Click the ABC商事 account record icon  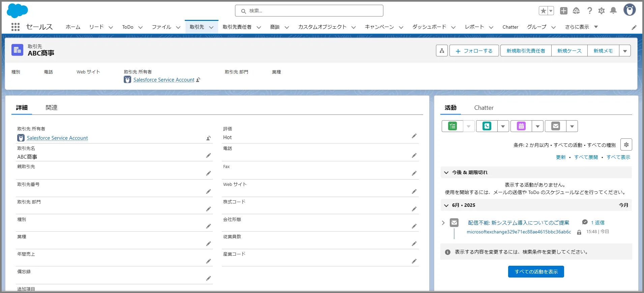click(x=18, y=50)
